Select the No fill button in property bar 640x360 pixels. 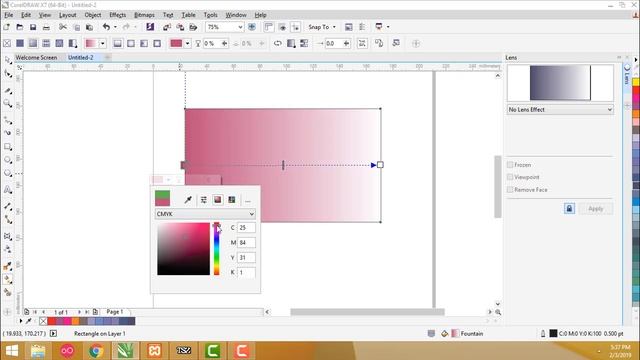7,43
